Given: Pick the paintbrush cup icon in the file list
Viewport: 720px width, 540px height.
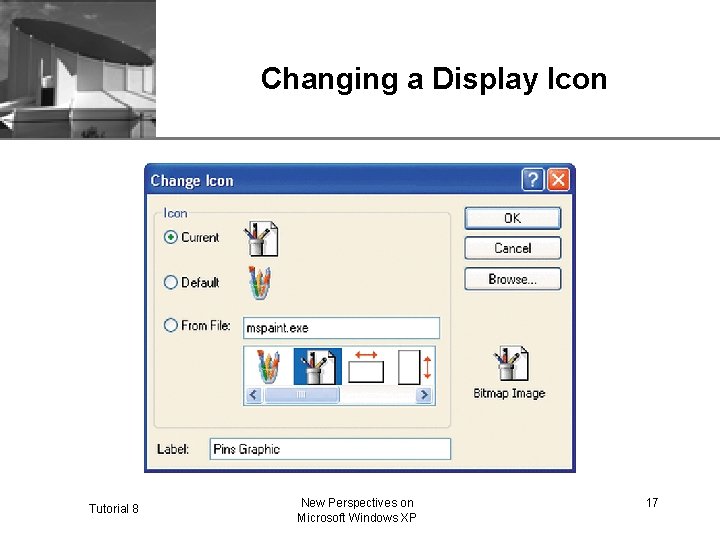Looking at the screenshot, I should tap(269, 366).
